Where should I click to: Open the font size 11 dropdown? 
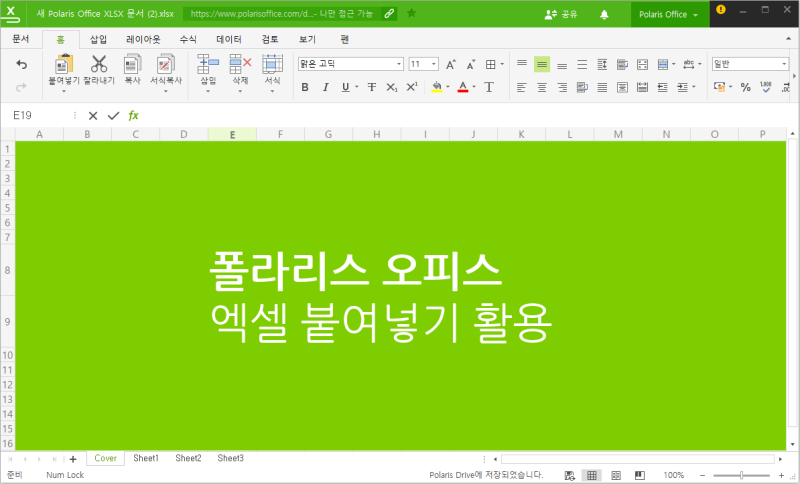click(x=434, y=64)
